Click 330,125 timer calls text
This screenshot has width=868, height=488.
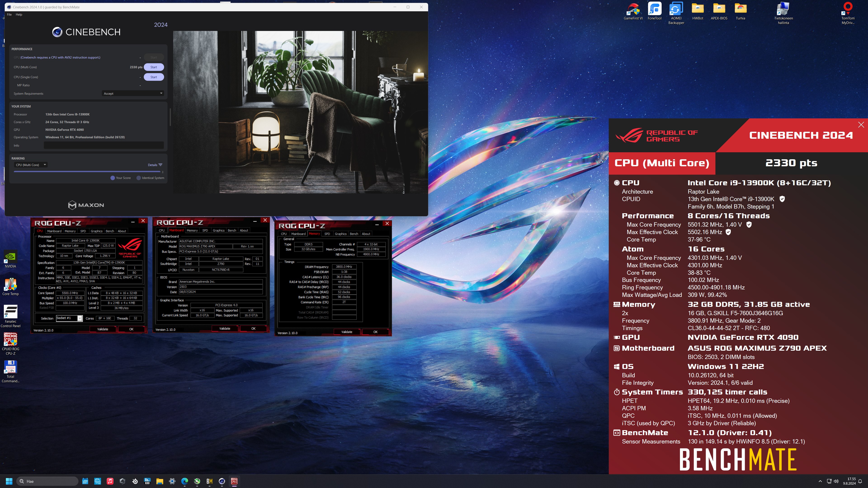coord(727,392)
